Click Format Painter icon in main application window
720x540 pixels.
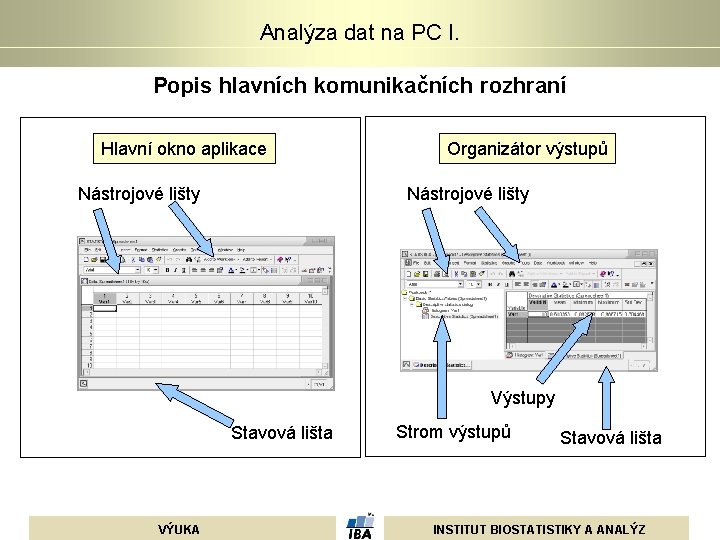pos(158,260)
